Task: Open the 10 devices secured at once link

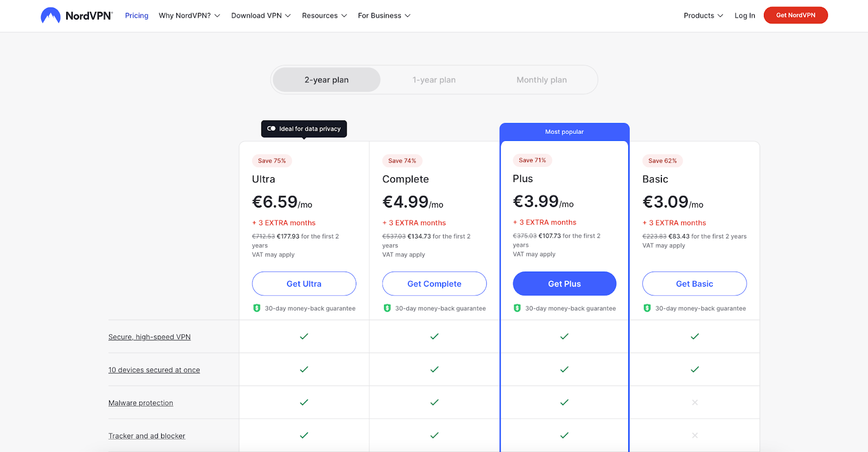Action: click(x=154, y=370)
